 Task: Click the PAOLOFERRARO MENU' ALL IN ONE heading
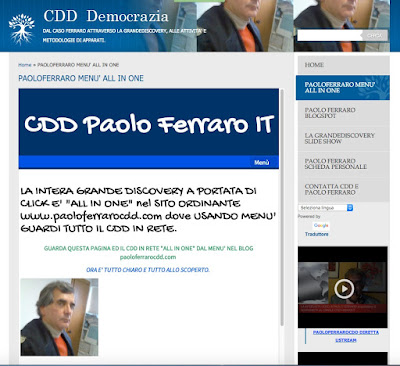(x=81, y=78)
